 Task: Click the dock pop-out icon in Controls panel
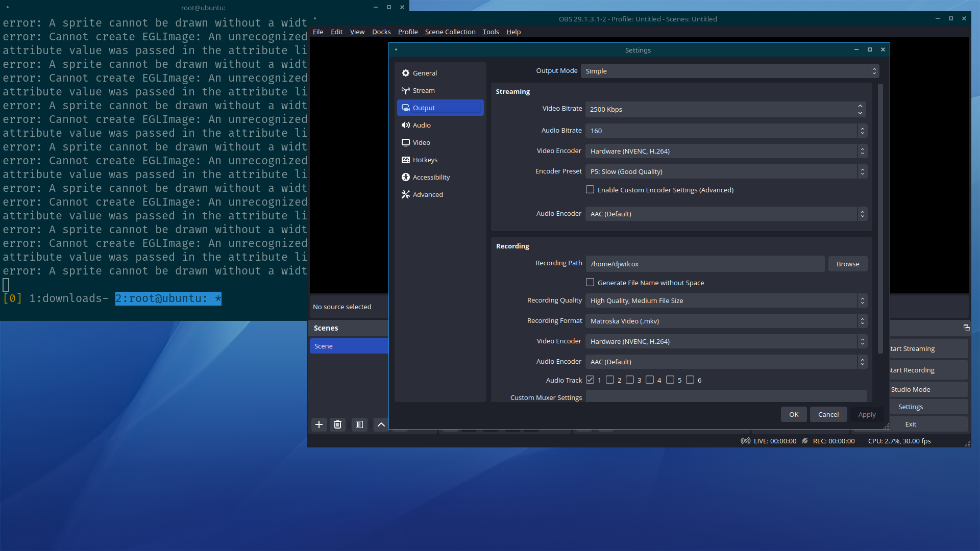coord(966,328)
